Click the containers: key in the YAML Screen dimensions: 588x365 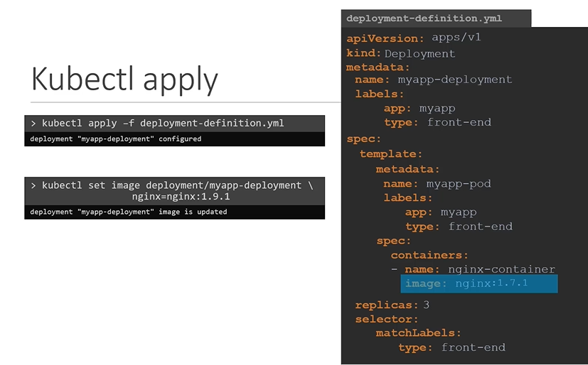[x=429, y=255]
